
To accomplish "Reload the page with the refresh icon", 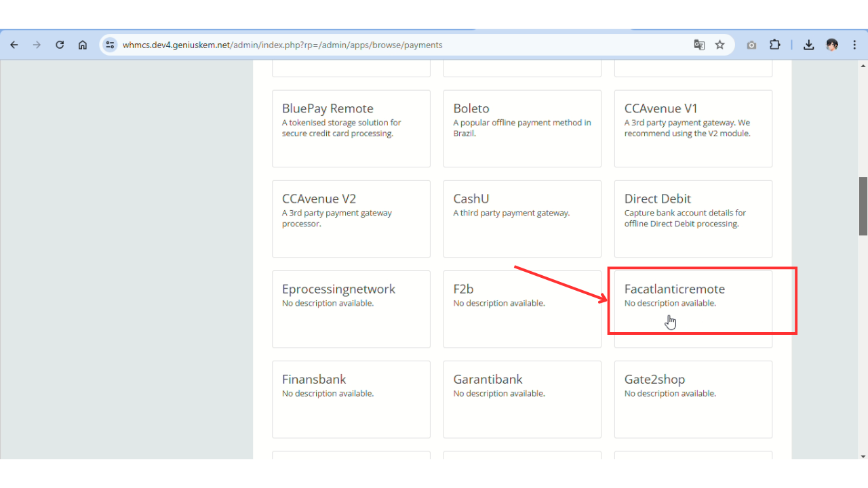I will coord(60,45).
